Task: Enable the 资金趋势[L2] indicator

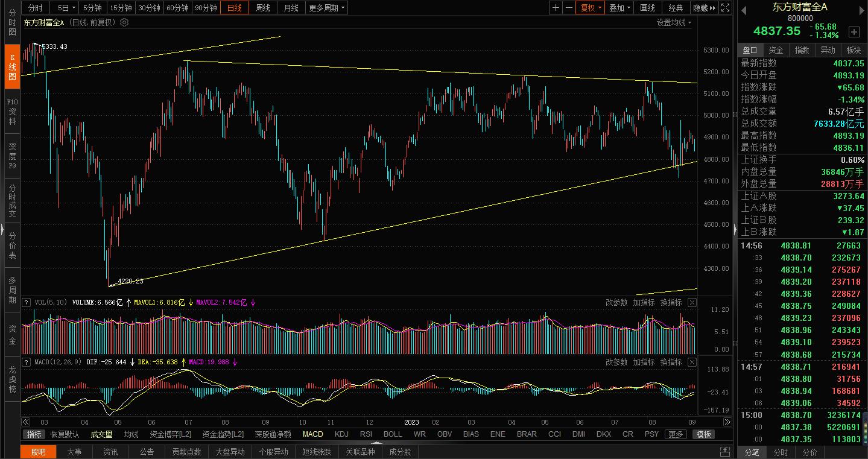Action: [x=223, y=434]
